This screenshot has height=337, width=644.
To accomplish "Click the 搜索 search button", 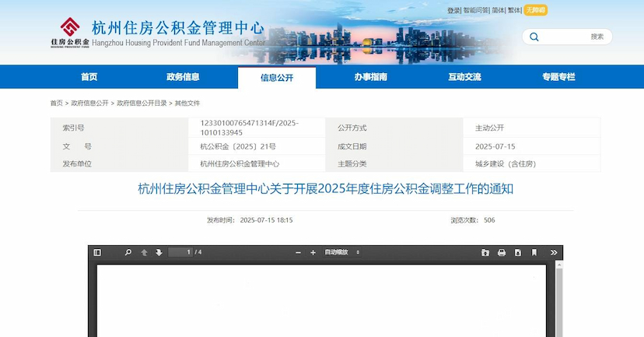I will (597, 37).
